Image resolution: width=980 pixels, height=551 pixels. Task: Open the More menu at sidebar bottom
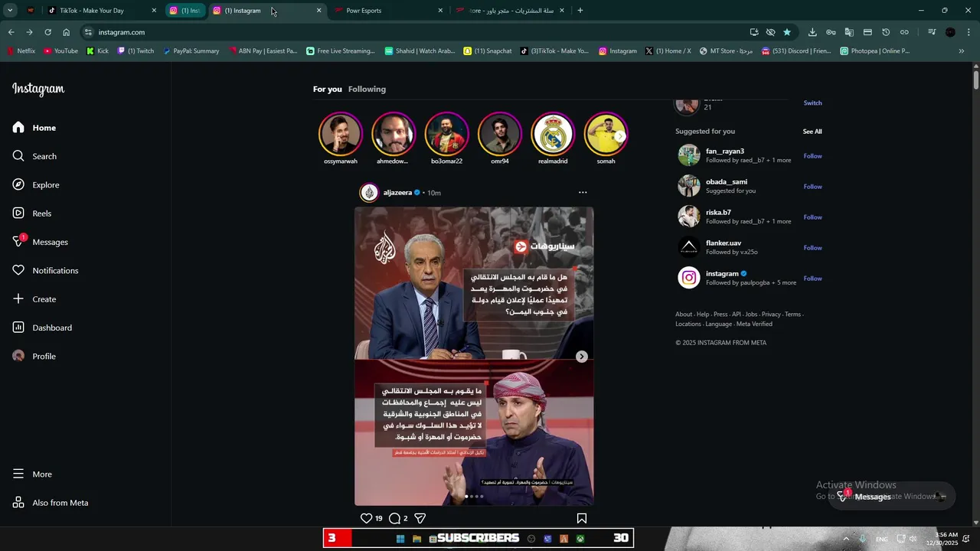32,474
